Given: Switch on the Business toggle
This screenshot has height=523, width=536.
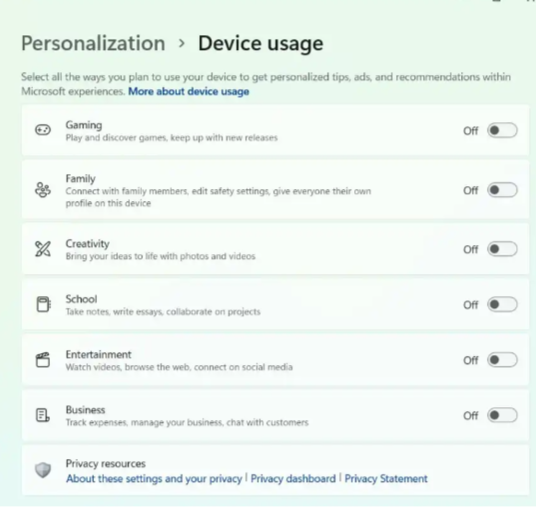Looking at the screenshot, I should pos(502,415).
